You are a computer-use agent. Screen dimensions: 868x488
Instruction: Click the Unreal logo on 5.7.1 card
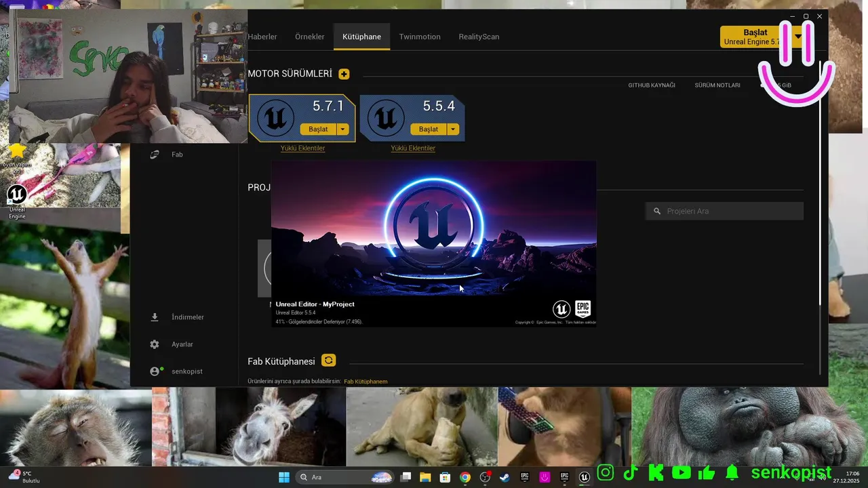[x=276, y=118]
